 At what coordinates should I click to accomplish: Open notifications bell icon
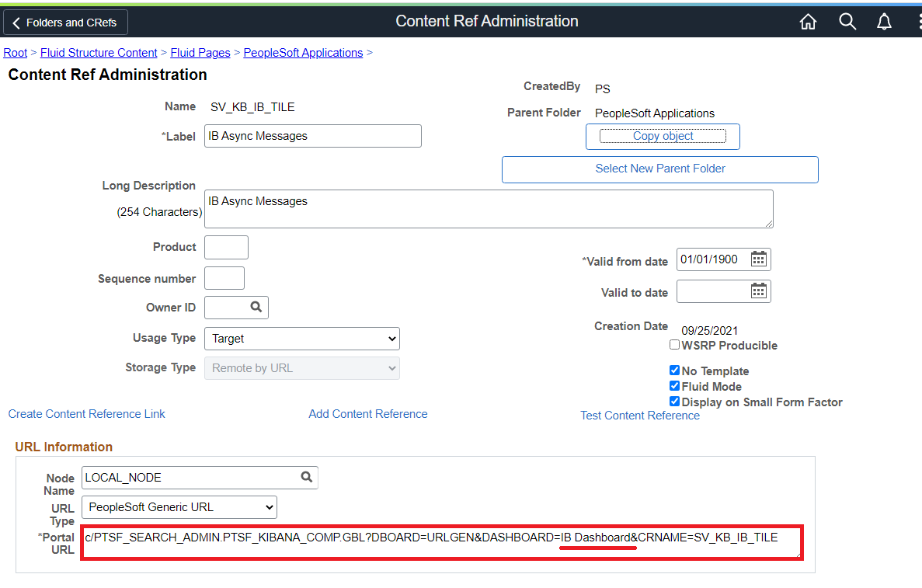884,22
